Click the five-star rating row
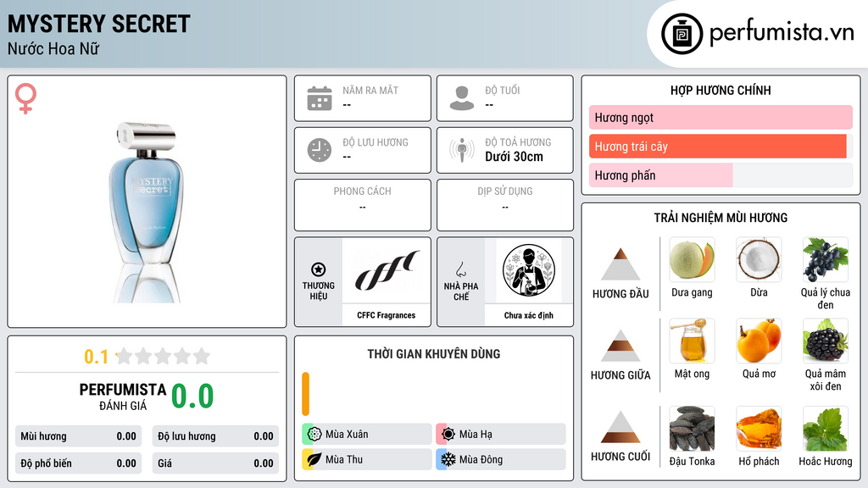The image size is (868, 488). click(164, 356)
